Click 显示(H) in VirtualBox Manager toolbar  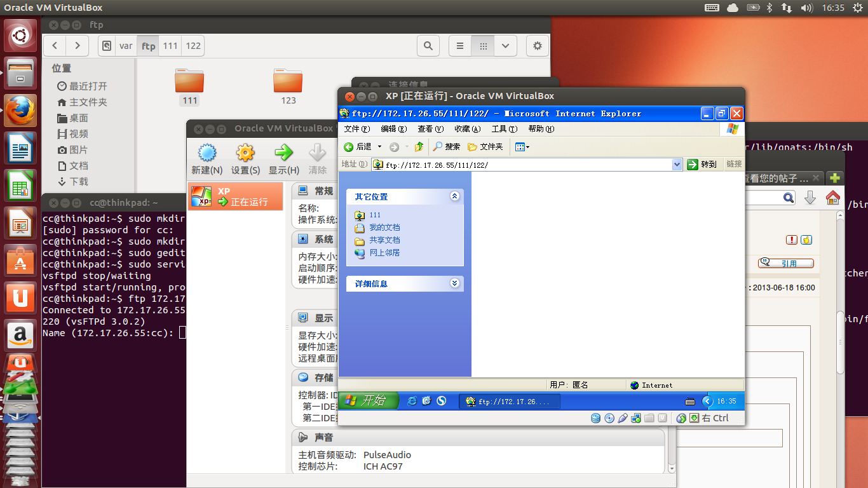283,159
